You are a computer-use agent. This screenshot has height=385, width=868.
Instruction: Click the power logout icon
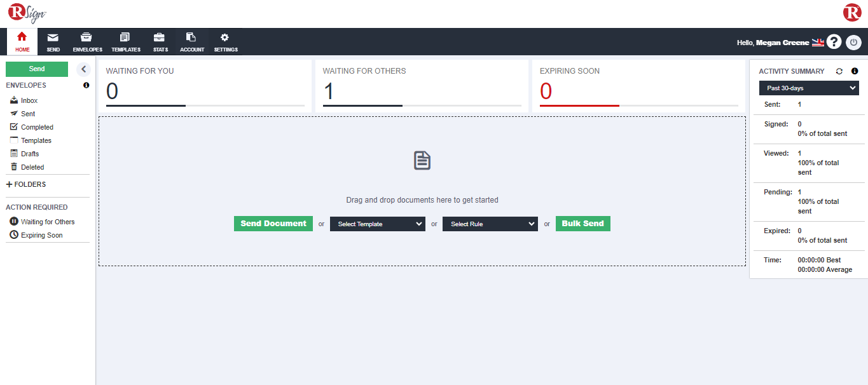[853, 43]
